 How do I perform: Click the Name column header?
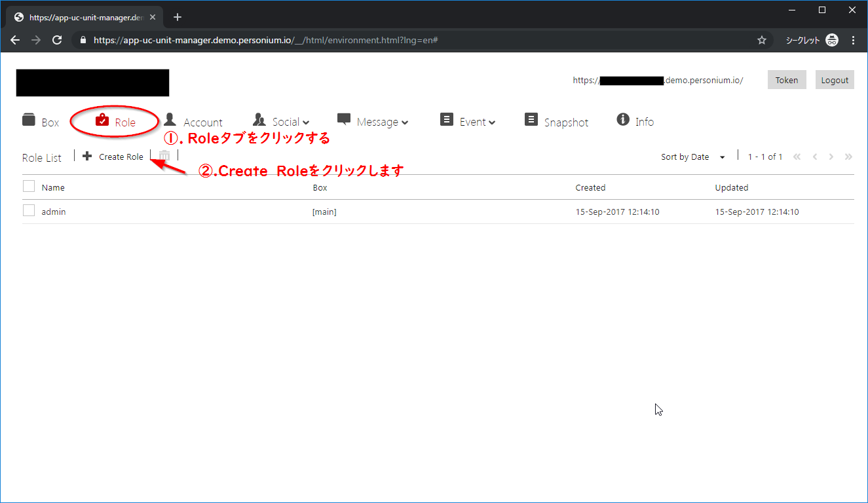(x=53, y=188)
